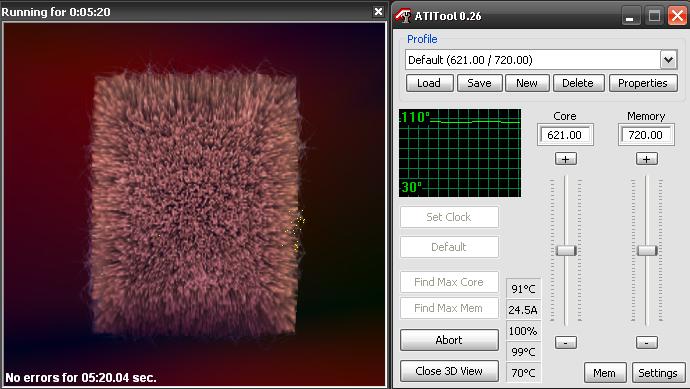Open the Mem settings
This screenshot has height=389, width=690.
(605, 373)
